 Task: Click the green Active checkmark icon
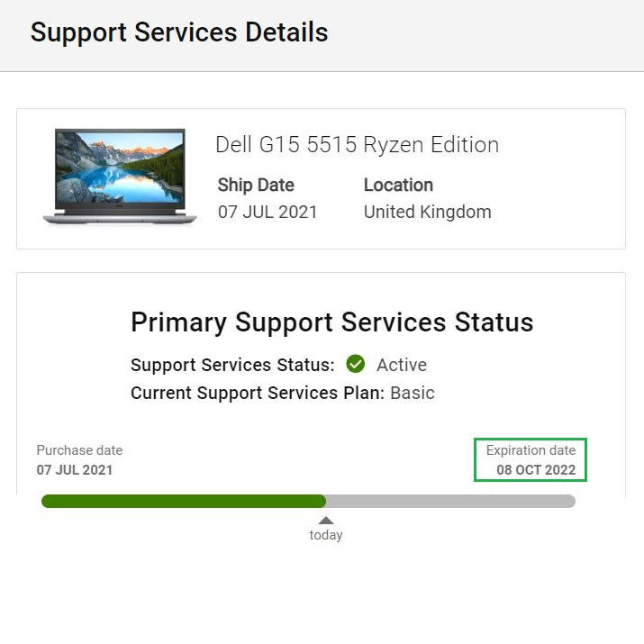pos(356,364)
